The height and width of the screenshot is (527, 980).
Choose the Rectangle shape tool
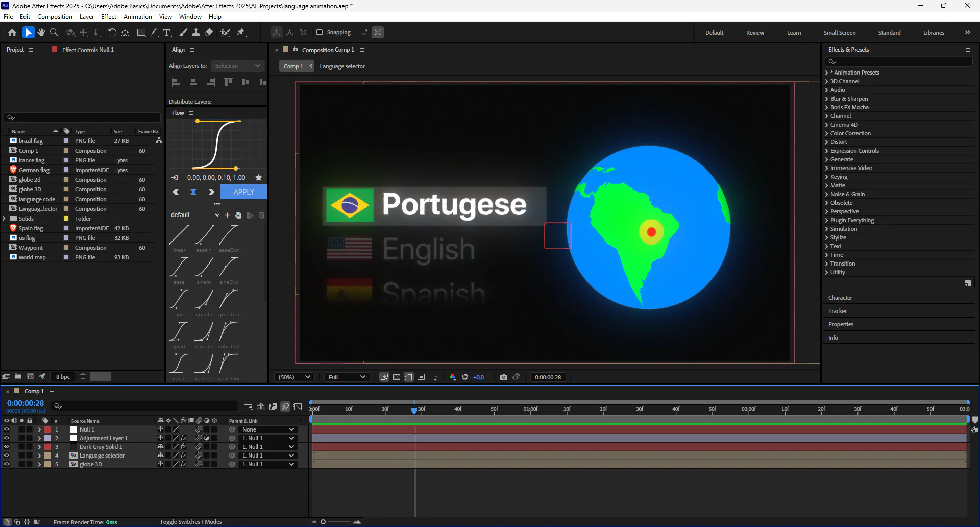point(141,32)
